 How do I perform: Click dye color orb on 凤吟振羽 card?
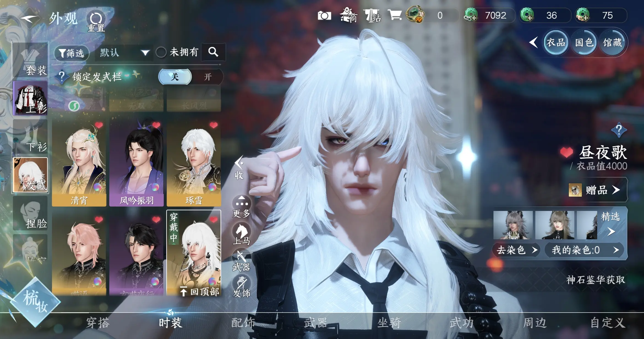coord(155,187)
